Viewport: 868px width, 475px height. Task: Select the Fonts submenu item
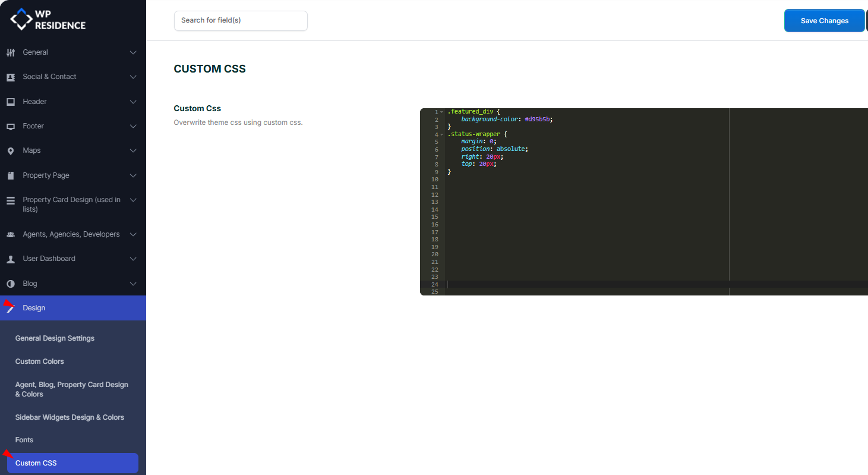click(x=24, y=440)
